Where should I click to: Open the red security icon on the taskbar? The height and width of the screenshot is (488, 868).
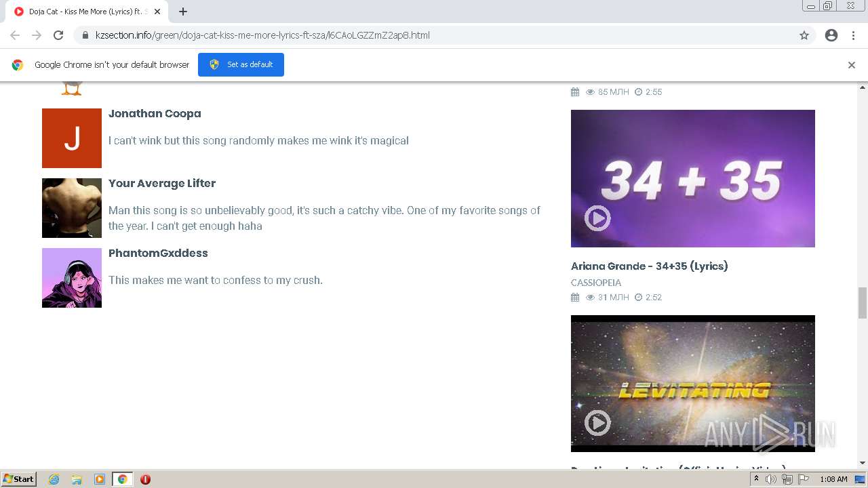145,479
